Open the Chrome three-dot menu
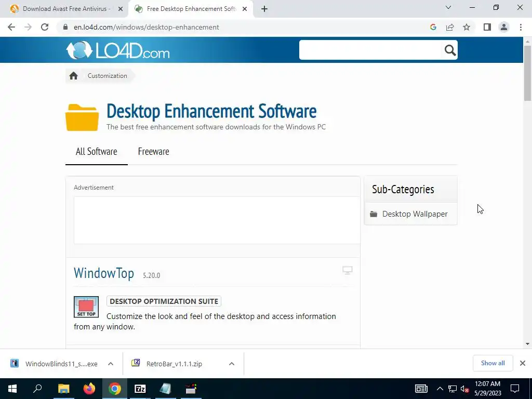The height and width of the screenshot is (399, 532). pyautogui.click(x=521, y=27)
